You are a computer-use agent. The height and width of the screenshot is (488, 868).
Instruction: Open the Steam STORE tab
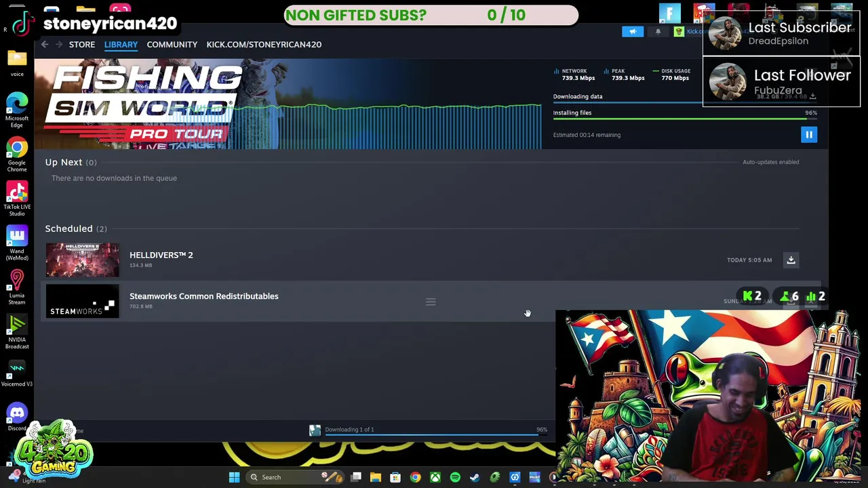pos(82,45)
